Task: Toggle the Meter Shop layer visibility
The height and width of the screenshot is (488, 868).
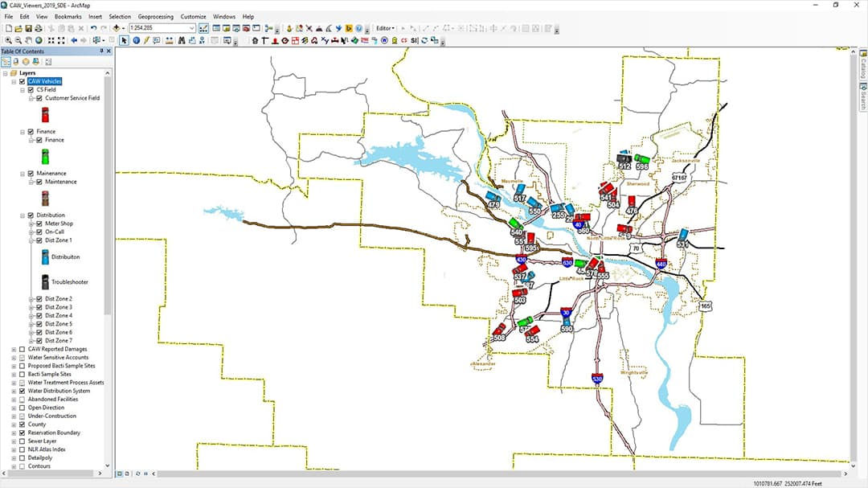Action: 39,223
